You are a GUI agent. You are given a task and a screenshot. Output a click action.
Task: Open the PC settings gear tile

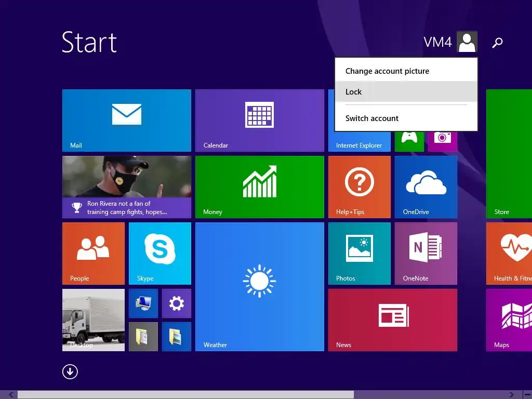click(177, 303)
